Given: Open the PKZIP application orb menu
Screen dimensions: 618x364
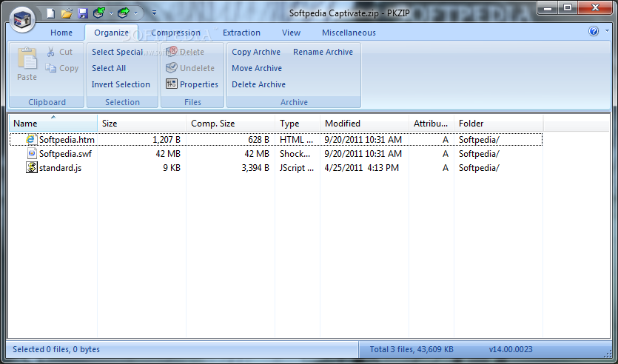Looking at the screenshot, I should tap(22, 19).
